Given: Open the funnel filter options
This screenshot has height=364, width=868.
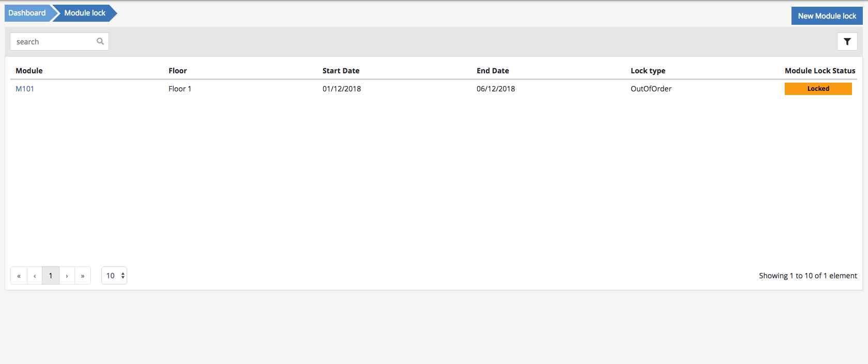Looking at the screenshot, I should (847, 42).
